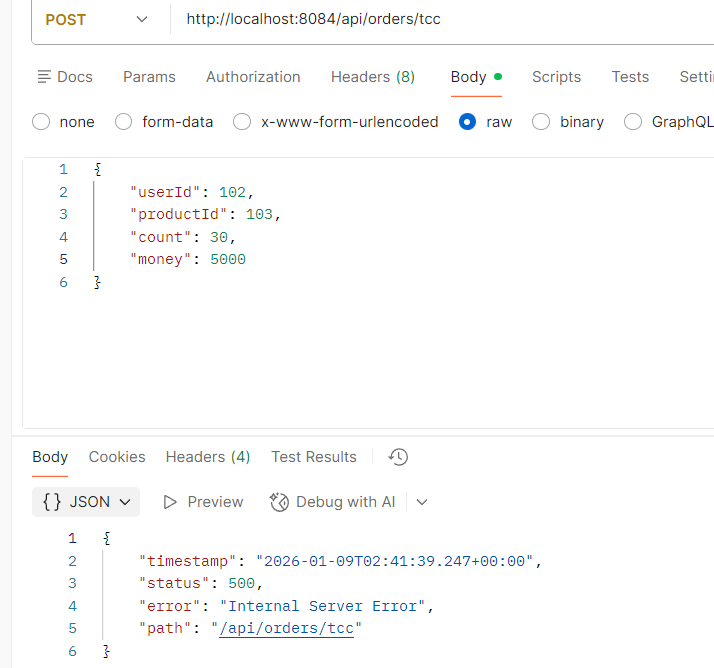Open the Authorization tab
This screenshot has height=668, width=714.
point(253,77)
